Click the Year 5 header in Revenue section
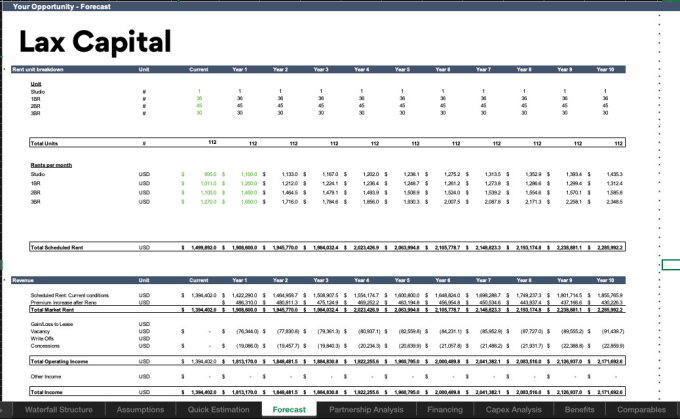Screen dimensions: 680x419 [402, 280]
